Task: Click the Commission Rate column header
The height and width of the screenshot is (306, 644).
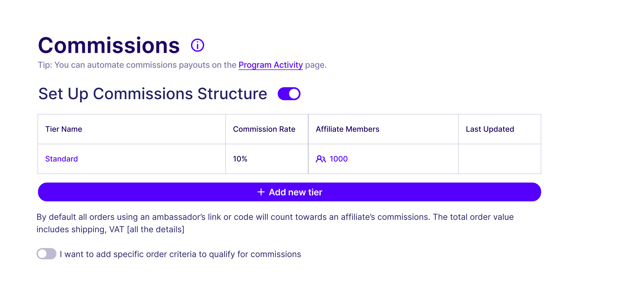Action: tap(264, 129)
